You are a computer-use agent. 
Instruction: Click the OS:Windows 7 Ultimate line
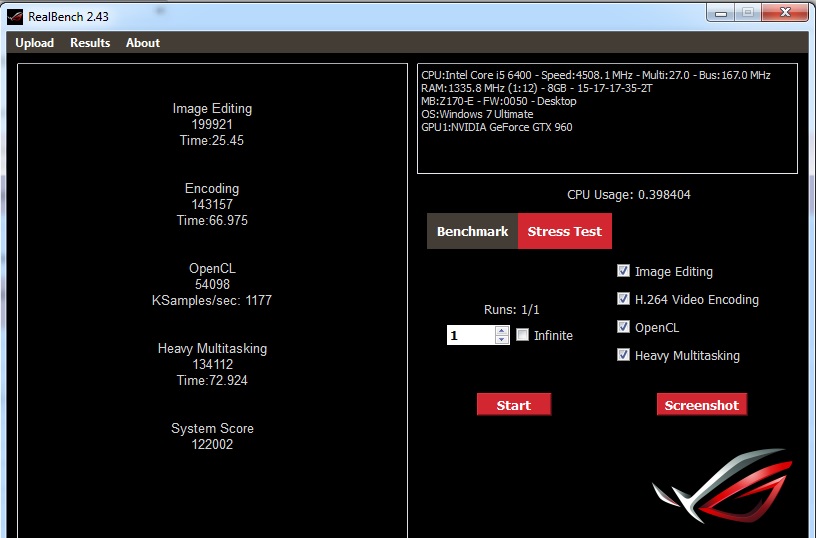(477, 114)
